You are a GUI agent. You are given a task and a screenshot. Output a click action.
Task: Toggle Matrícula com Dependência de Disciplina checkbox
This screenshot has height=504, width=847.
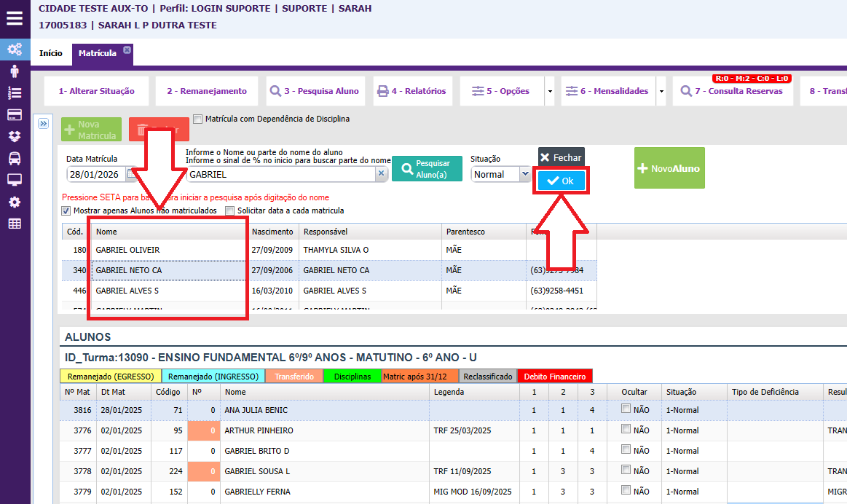pyautogui.click(x=198, y=119)
